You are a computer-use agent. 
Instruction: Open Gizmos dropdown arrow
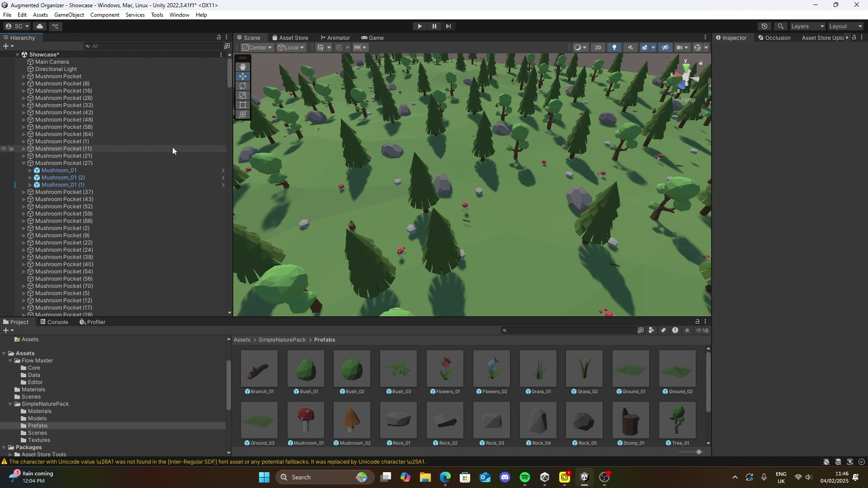pyautogui.click(x=706, y=47)
